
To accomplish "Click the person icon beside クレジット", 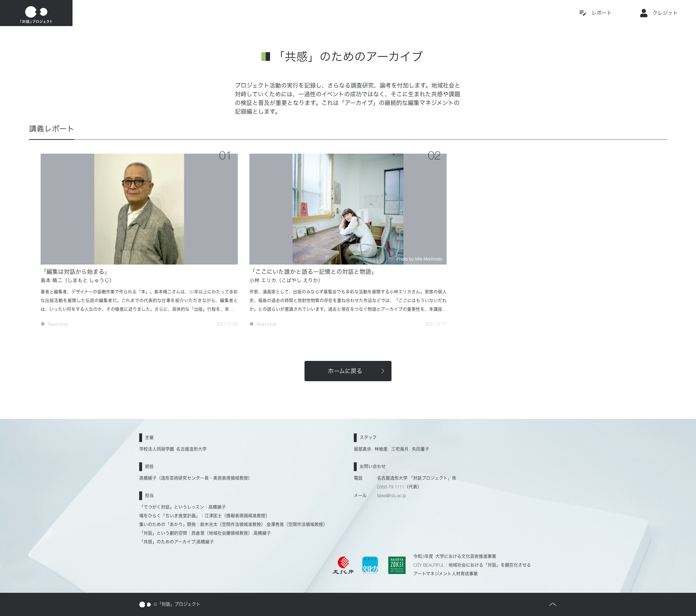I will [x=644, y=13].
